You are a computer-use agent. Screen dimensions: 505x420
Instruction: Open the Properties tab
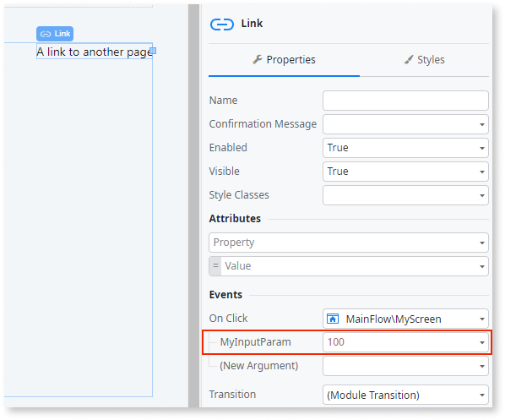tap(284, 60)
